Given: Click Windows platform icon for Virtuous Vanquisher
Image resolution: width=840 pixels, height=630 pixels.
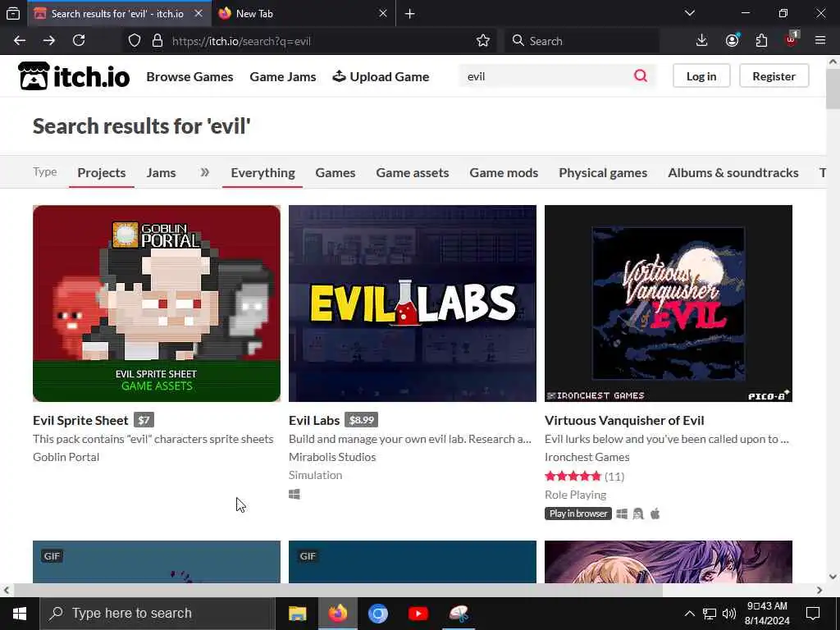Looking at the screenshot, I should click(622, 514).
